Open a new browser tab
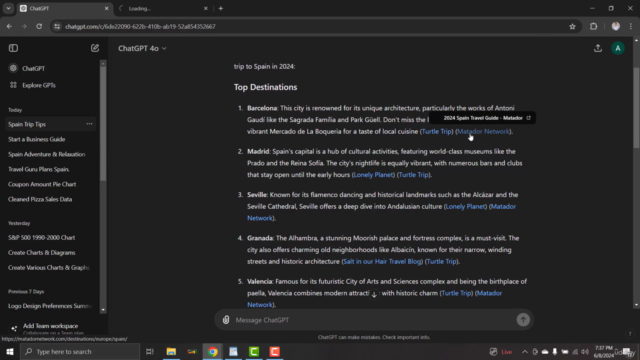Screen dimensions: 640x360 pos(221,8)
